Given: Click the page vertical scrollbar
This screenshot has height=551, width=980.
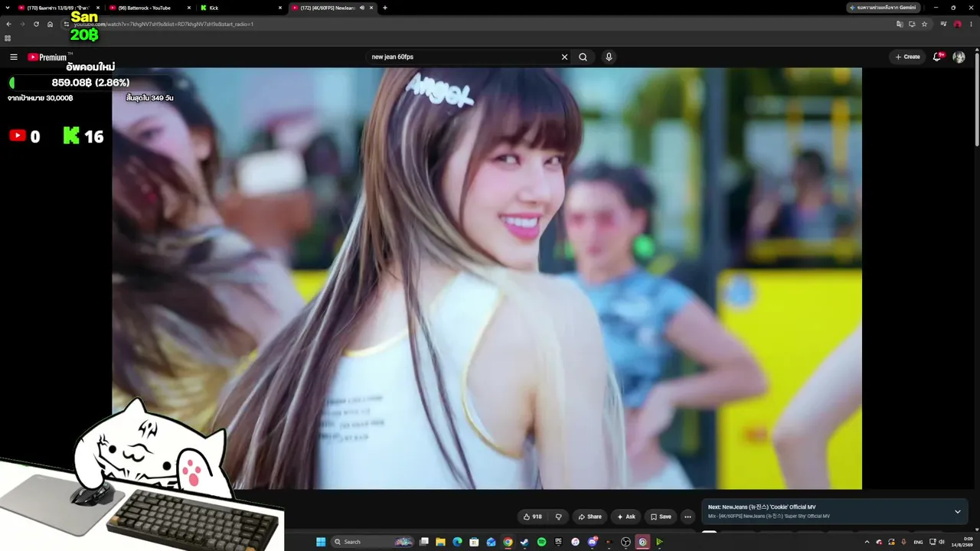Looking at the screenshot, I should coord(977,99).
